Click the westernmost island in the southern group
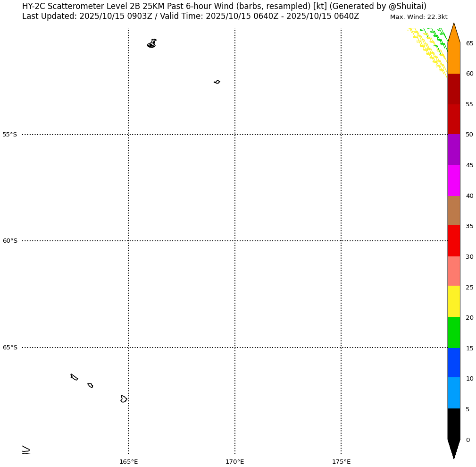Screen dimensions: 476x467 (74, 377)
